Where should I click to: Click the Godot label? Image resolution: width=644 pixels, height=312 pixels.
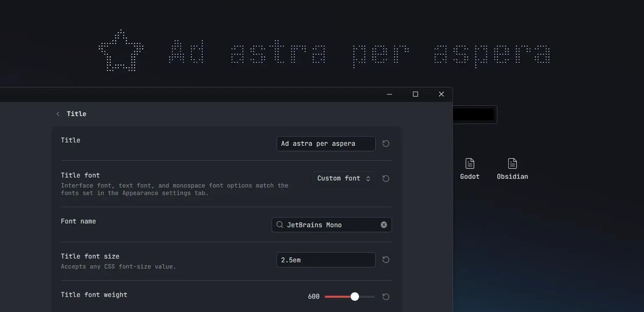[x=470, y=177]
